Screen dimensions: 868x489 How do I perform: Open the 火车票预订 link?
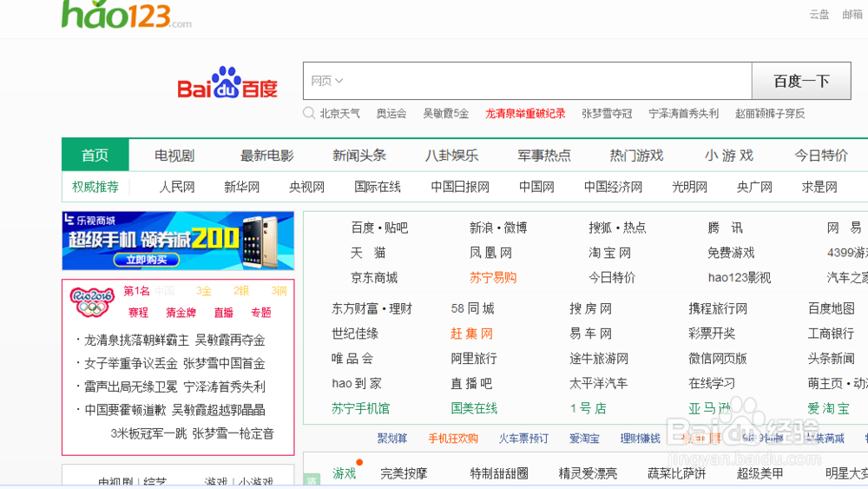click(523, 439)
